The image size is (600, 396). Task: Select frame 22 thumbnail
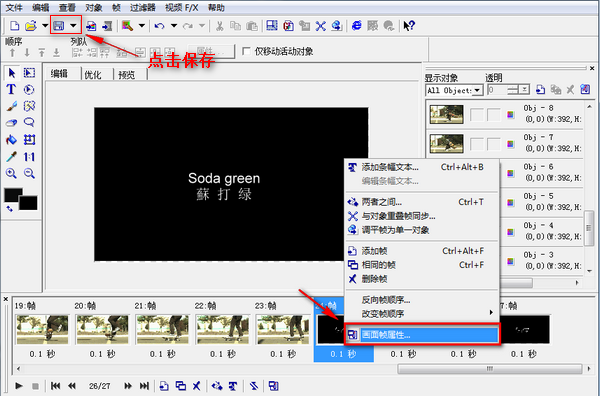click(x=222, y=329)
